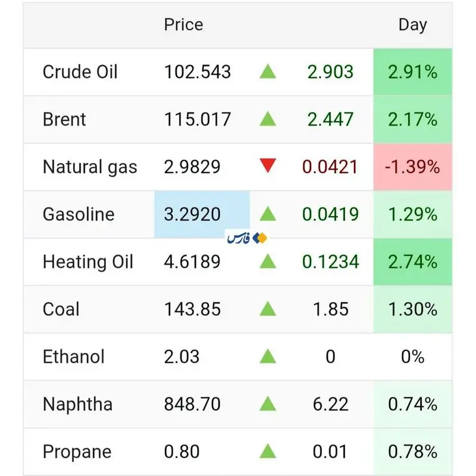Click the Fars logo watermark

tap(247, 238)
